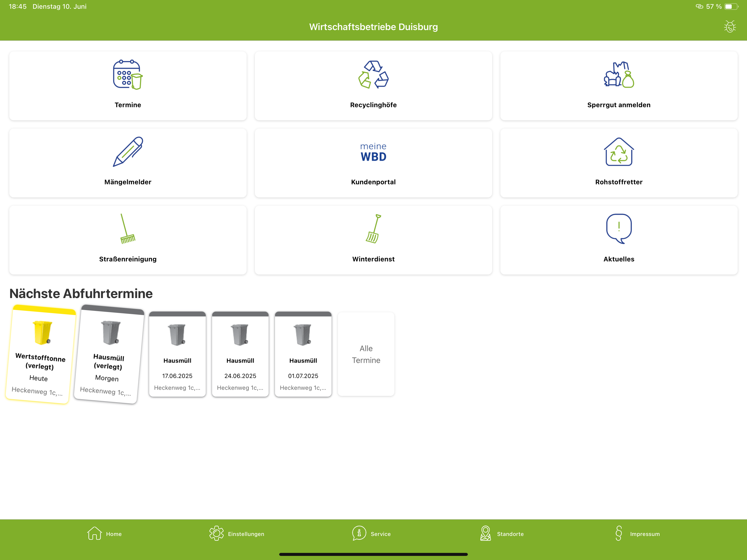
Task: Click the Heute date text
Action: (39, 378)
